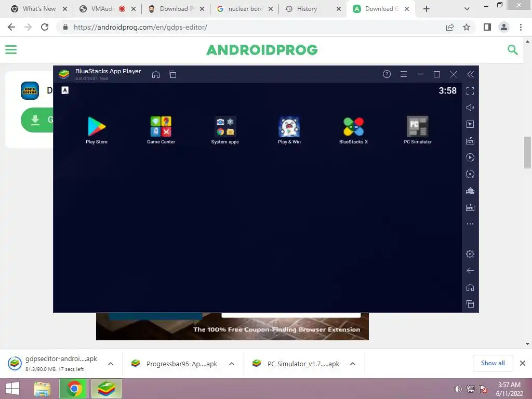Open androidprog search magnifier
The width and height of the screenshot is (532, 399).
(512, 50)
